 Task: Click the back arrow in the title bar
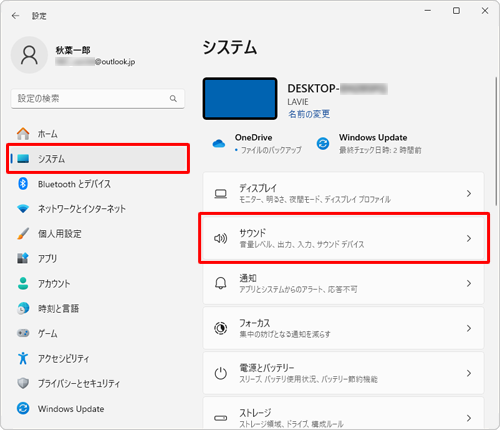click(15, 16)
